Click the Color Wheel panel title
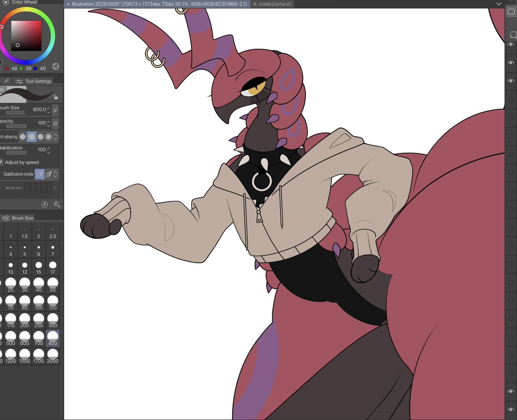Viewport: 517px width, 420px height. coord(24,2)
